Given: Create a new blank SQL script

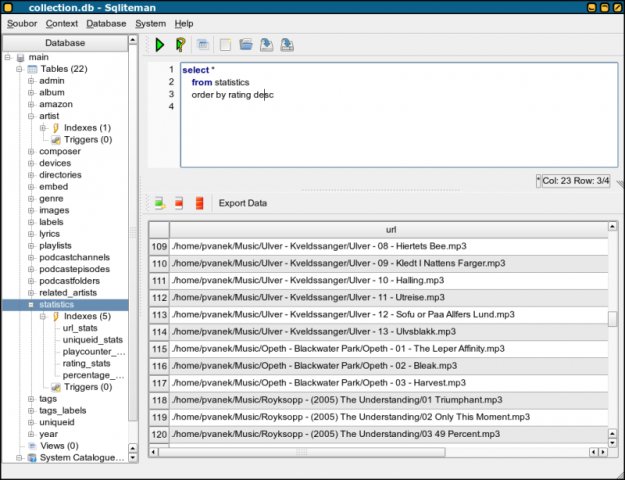Looking at the screenshot, I should coord(225,45).
